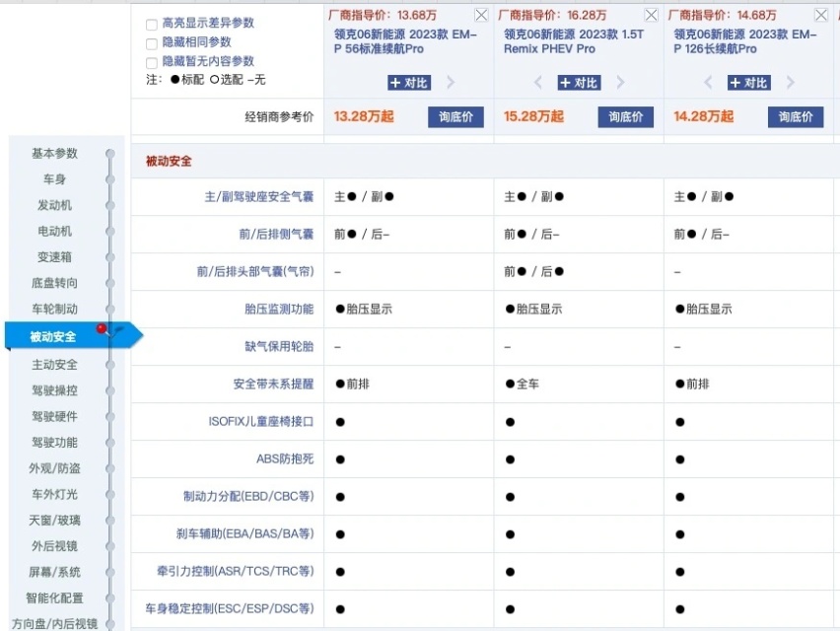Jump to 发动机 section
The height and width of the screenshot is (631, 840).
[x=54, y=205]
